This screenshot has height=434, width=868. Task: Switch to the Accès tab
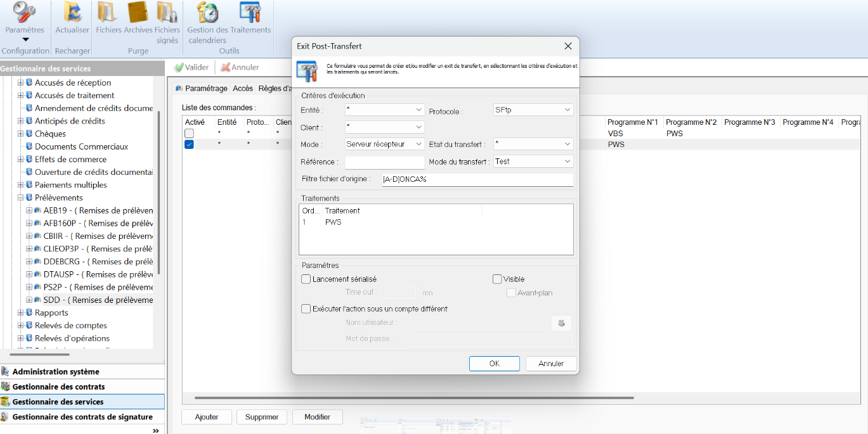tap(242, 89)
